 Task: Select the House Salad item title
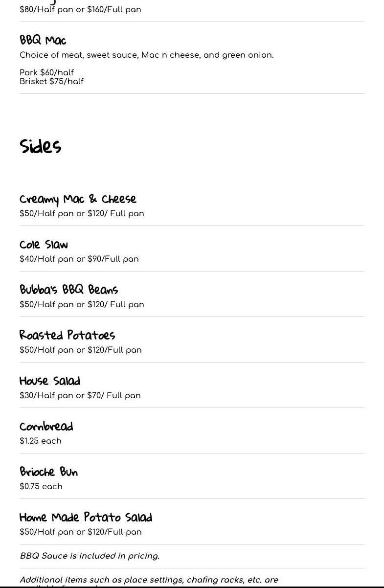tap(50, 381)
